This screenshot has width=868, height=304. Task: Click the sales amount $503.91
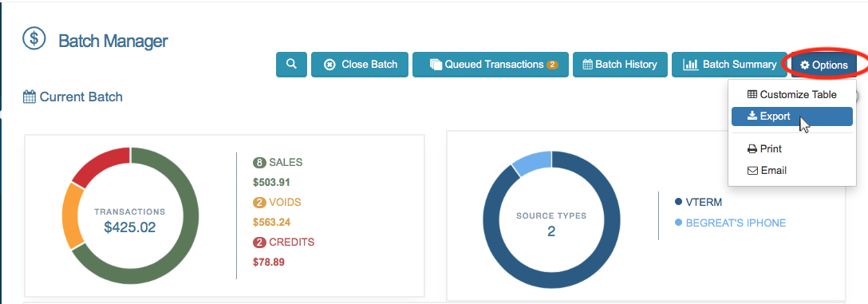[271, 182]
